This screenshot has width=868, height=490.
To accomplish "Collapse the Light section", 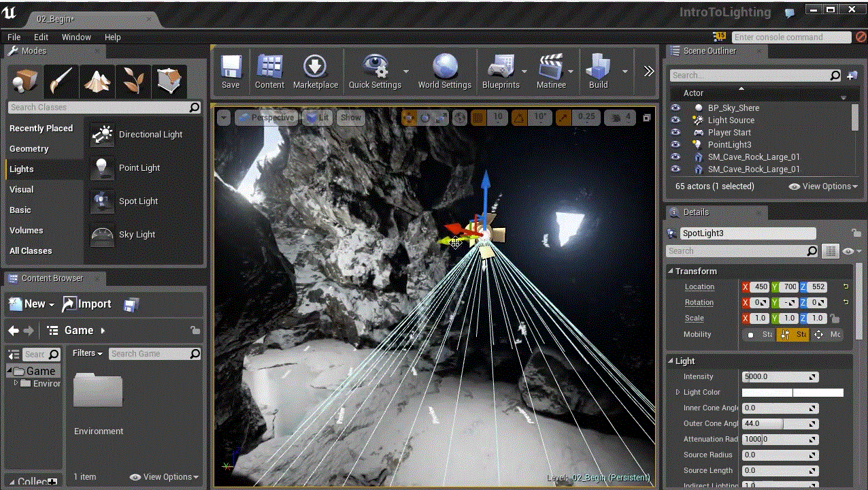I will coord(671,361).
